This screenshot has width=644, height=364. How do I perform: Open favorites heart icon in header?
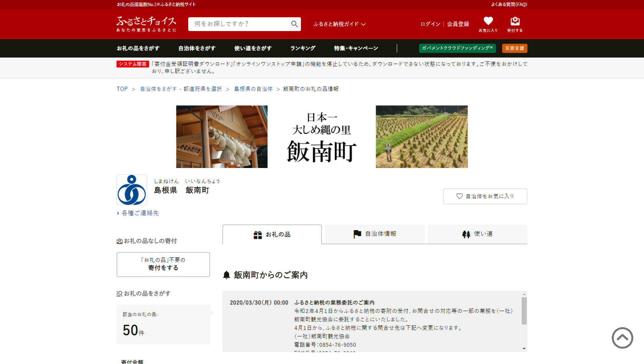[x=488, y=21]
